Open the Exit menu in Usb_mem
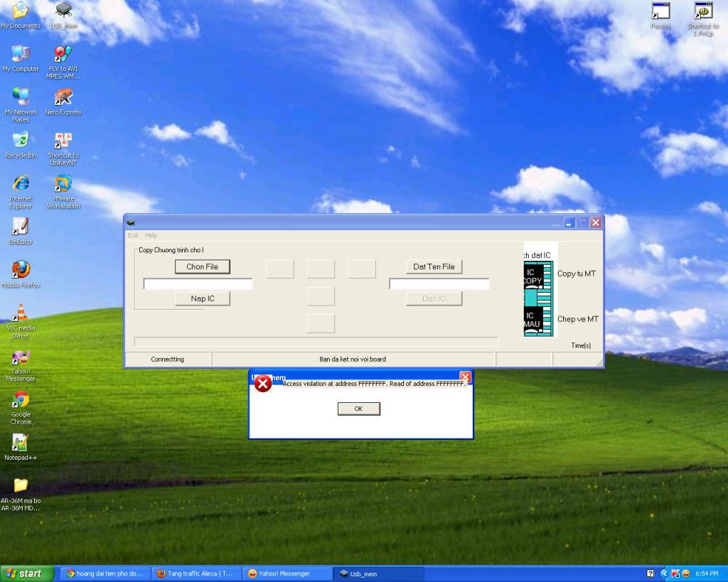The image size is (728, 582). (x=133, y=235)
